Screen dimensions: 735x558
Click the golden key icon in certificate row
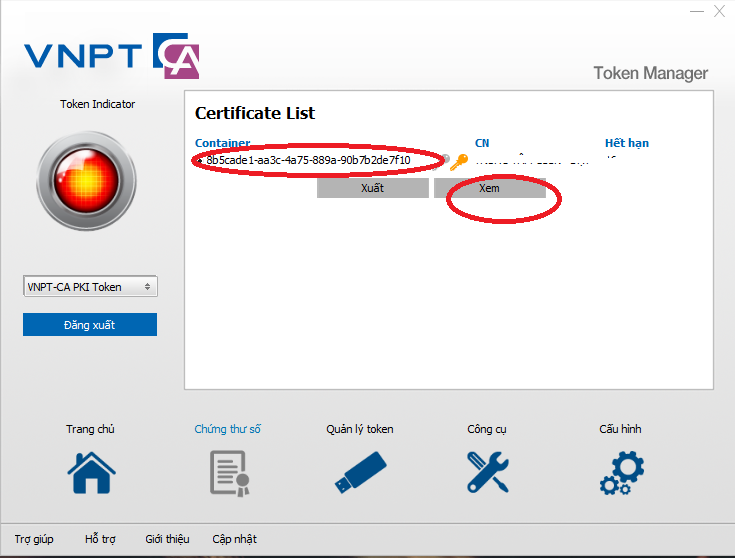tap(459, 161)
